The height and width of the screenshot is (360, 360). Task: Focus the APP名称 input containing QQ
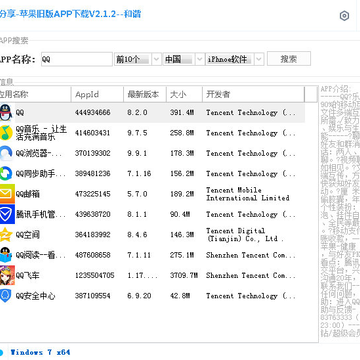[77, 59]
